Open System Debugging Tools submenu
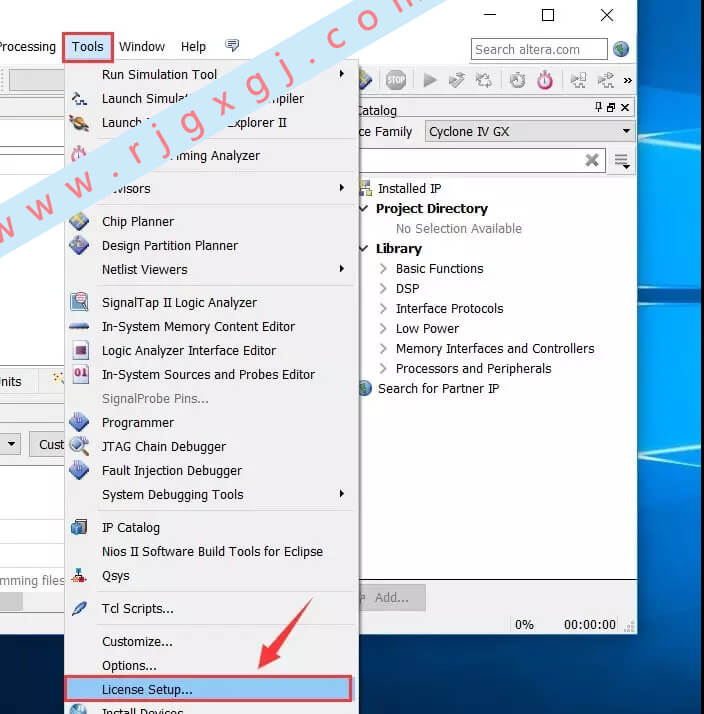704x714 pixels. point(212,495)
